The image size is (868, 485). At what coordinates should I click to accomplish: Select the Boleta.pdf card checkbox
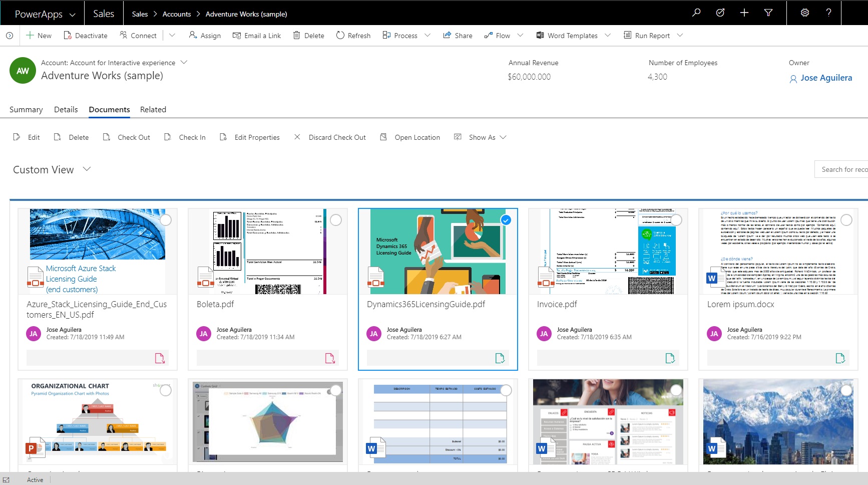coord(336,220)
